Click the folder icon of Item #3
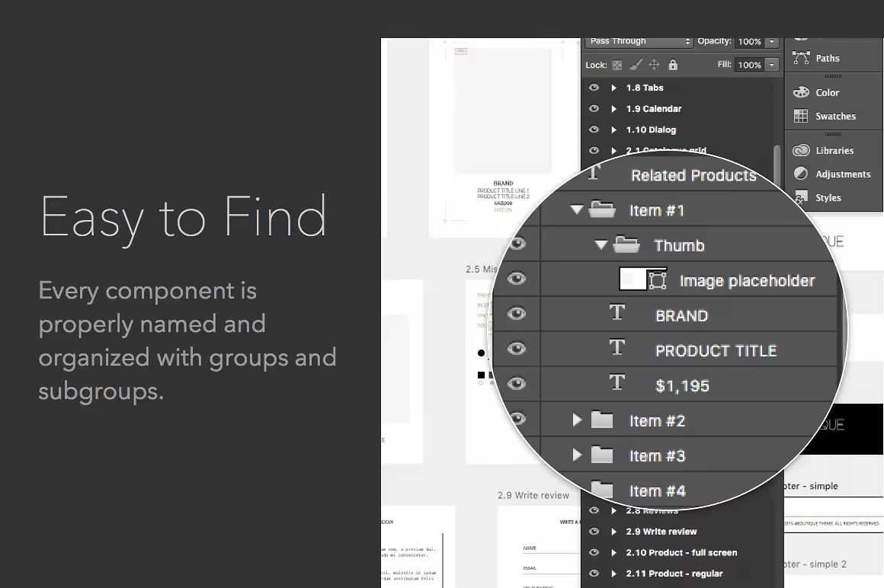The image size is (884, 588). click(x=602, y=455)
